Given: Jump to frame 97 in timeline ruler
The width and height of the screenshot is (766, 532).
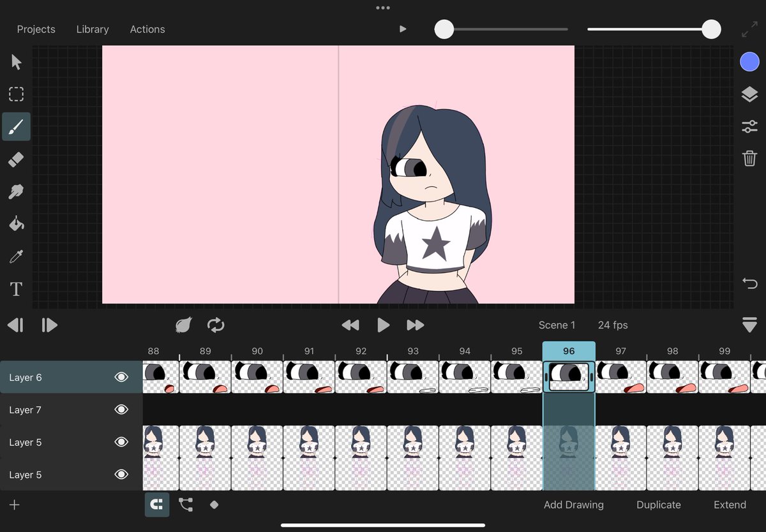Looking at the screenshot, I should pos(620,351).
